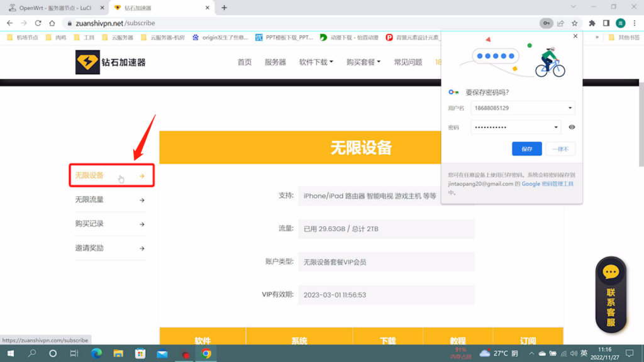Viewport: 644px width, 362px height.
Task: Expand the username dropdown in save dialog
Action: pos(570,108)
